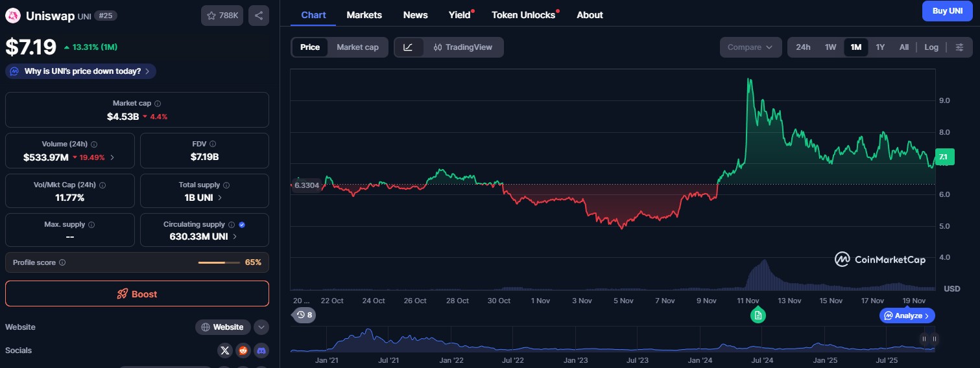980x368 pixels.
Task: Show Total supply info icon
Action: 226,185
